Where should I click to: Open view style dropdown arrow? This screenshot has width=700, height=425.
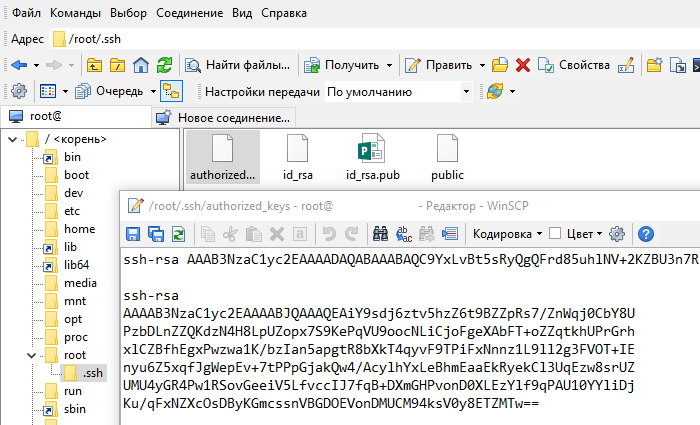point(65,92)
